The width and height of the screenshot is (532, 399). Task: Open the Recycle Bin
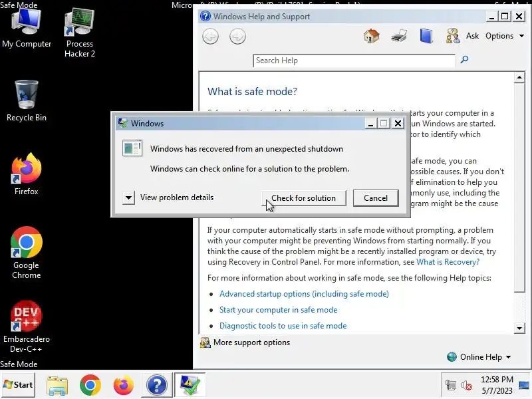click(x=27, y=101)
